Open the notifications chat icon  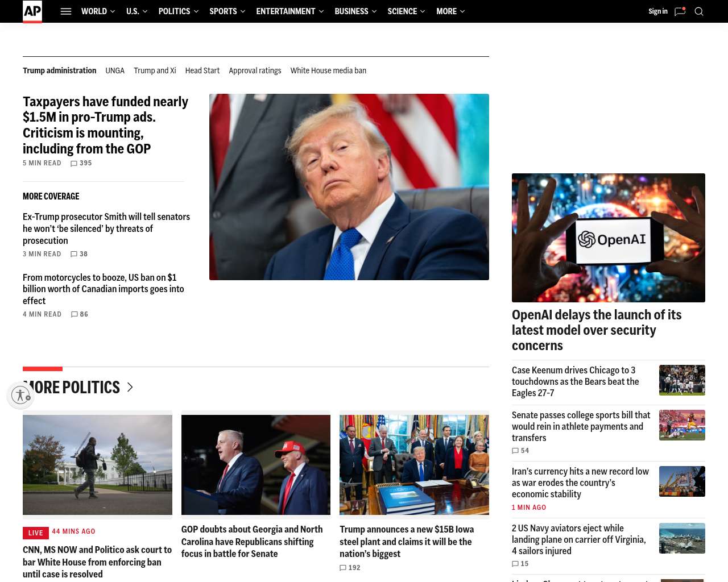click(x=680, y=11)
